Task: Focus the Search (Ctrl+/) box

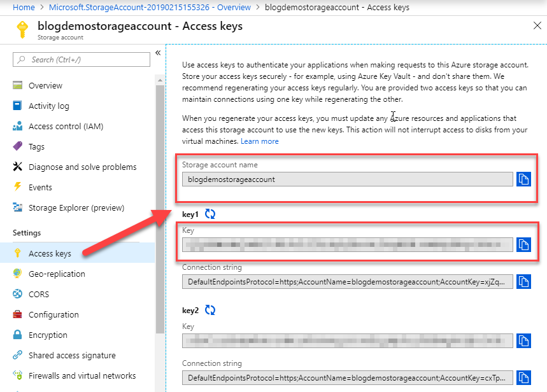Action: (82, 60)
